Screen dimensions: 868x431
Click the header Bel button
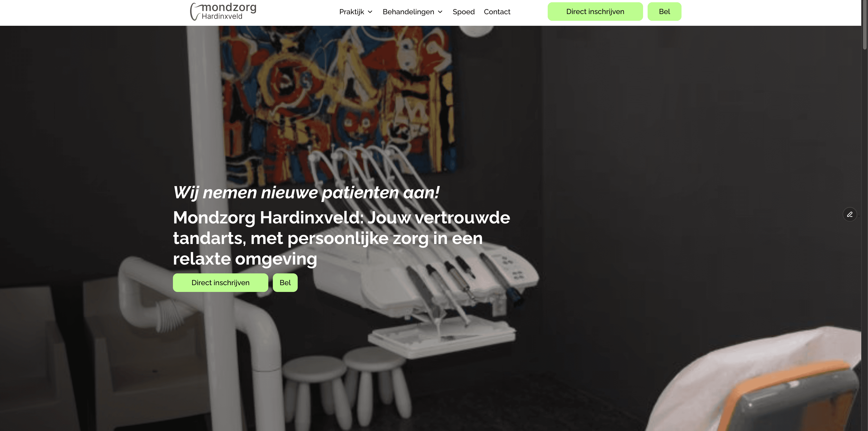point(664,12)
